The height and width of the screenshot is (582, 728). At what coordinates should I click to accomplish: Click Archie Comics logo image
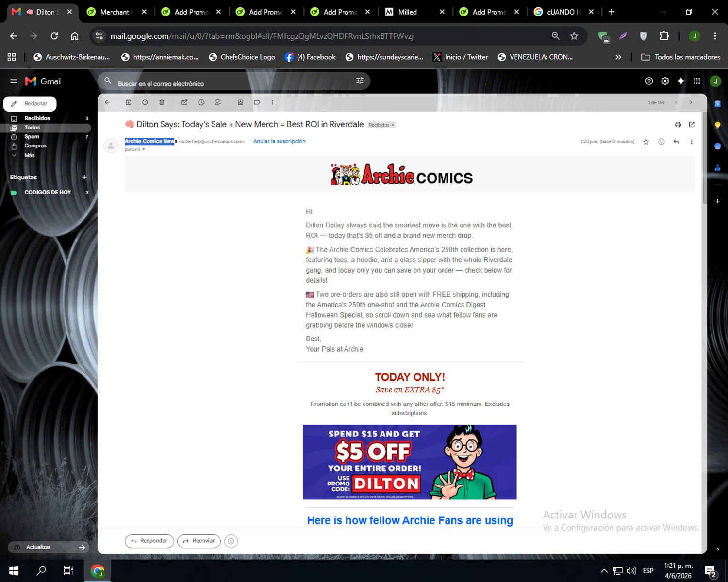point(401,175)
